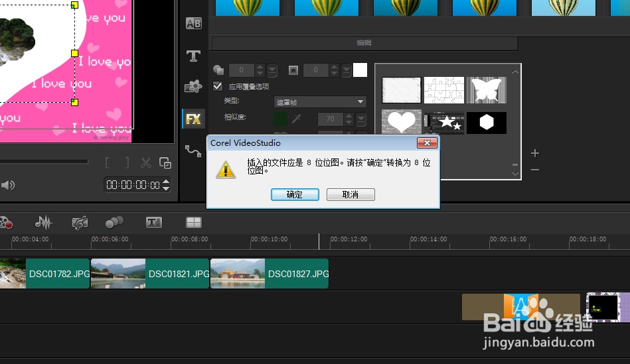Expand the transparency value slider dropdown

[x=272, y=70]
